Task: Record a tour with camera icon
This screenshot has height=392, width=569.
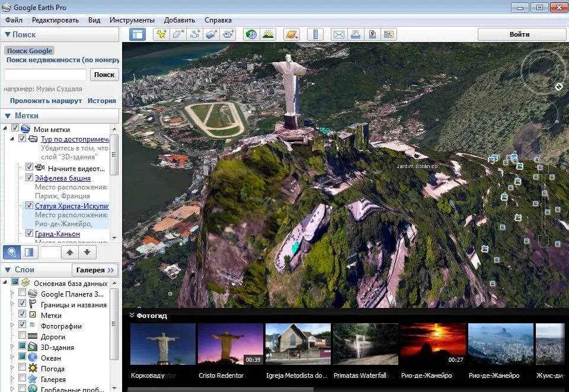Action: pos(228,34)
